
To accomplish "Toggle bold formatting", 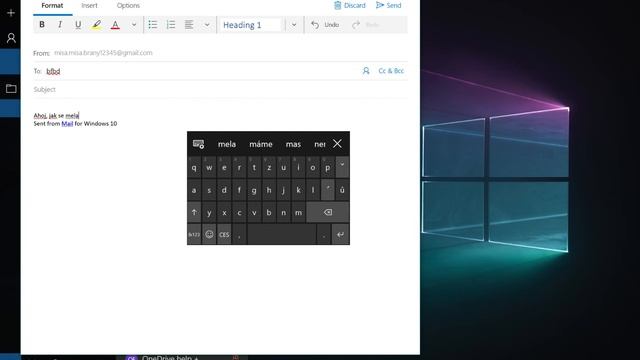I will point(42,24).
